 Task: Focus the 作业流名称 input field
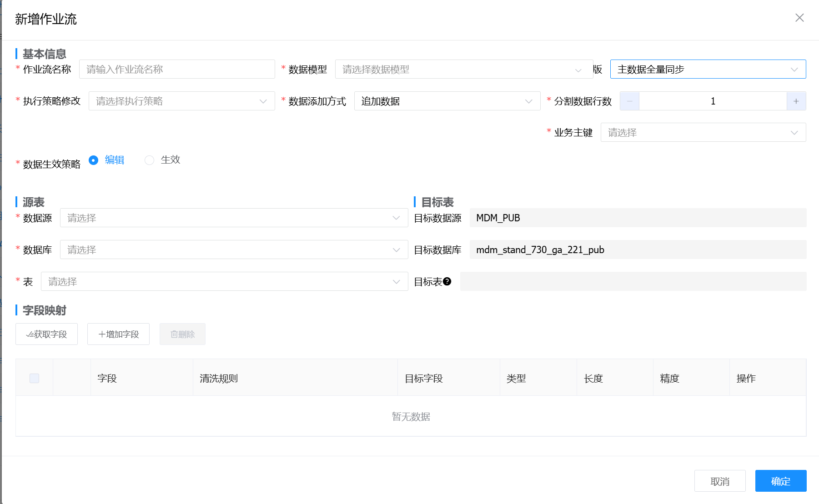tap(177, 69)
